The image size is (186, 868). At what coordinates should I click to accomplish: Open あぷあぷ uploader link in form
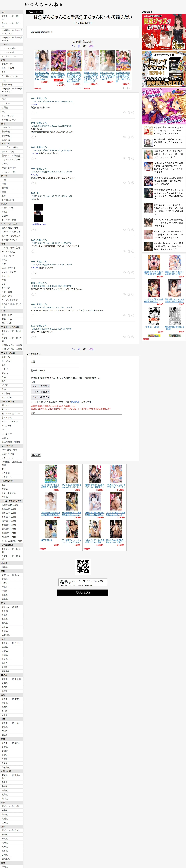(75, 402)
